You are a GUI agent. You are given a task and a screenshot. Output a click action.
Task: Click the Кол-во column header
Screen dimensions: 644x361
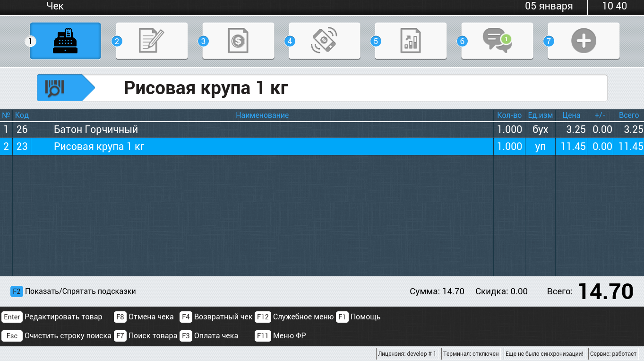[x=509, y=115]
